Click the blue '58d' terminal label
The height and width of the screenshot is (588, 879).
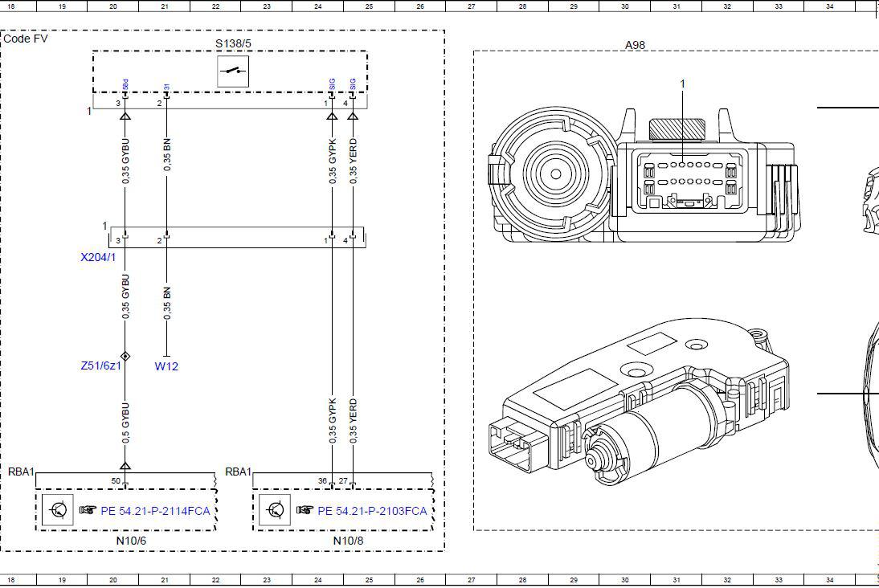point(125,84)
